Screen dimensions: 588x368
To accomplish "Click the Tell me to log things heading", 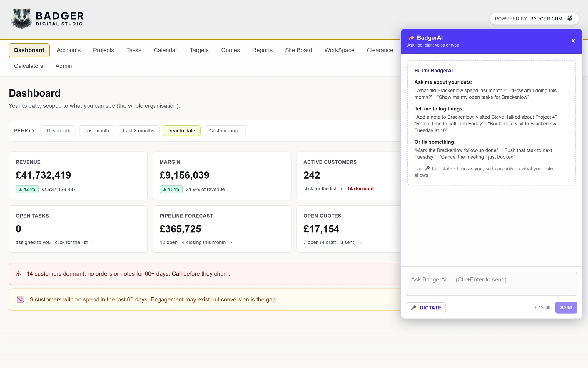I will pos(439,109).
